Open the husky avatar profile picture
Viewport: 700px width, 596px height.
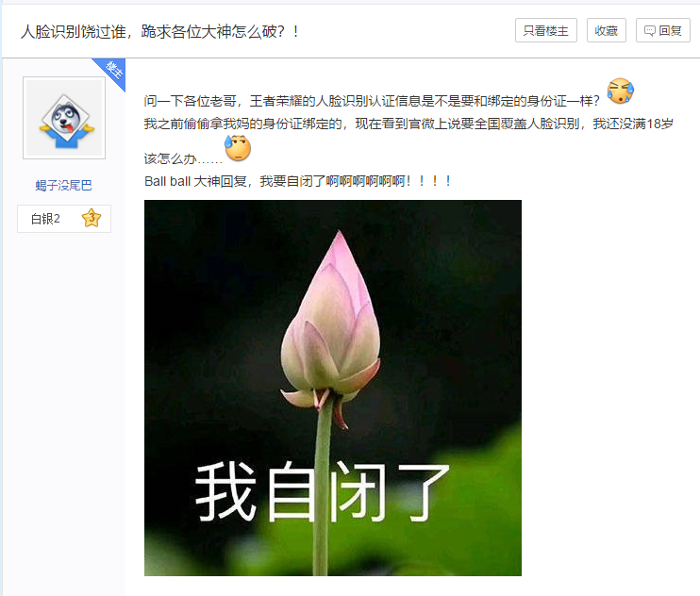64,118
